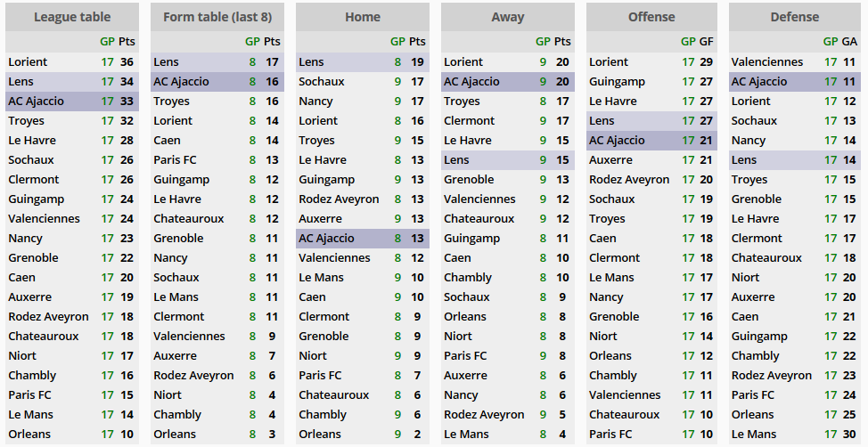
Task: Click Valenciennes in the Defense table
Action: (767, 62)
